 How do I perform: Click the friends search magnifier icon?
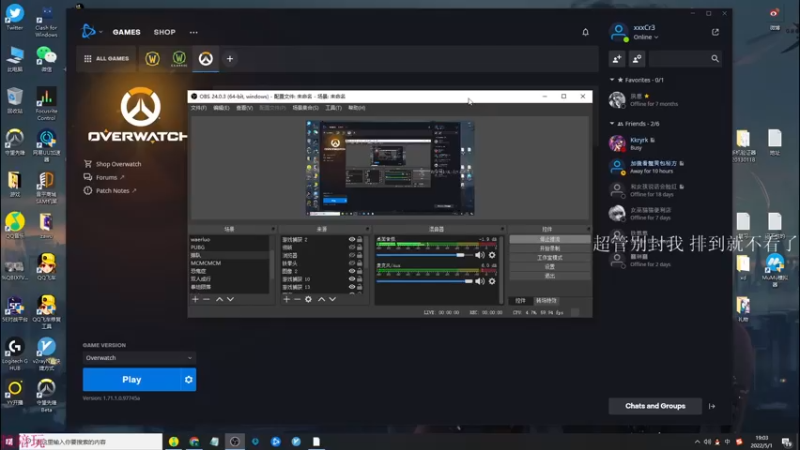click(x=715, y=59)
